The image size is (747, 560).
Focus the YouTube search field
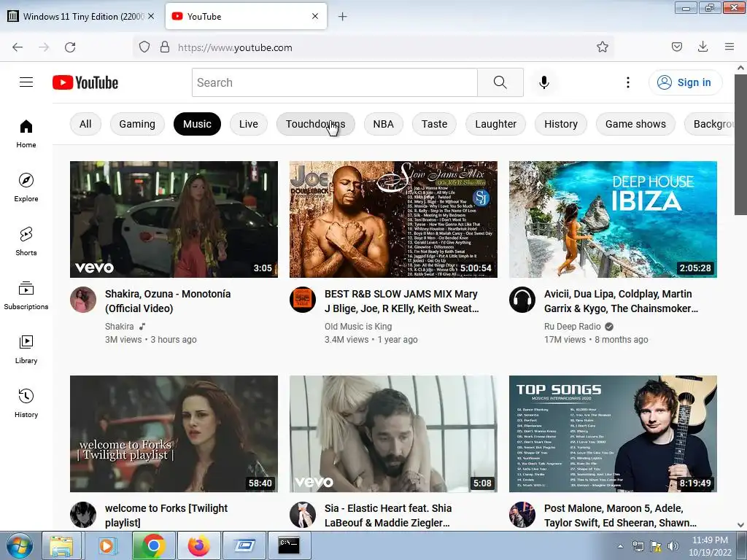(x=334, y=82)
